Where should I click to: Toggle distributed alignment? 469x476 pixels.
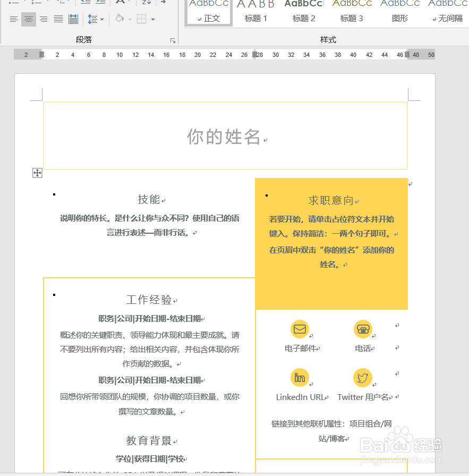(73, 19)
